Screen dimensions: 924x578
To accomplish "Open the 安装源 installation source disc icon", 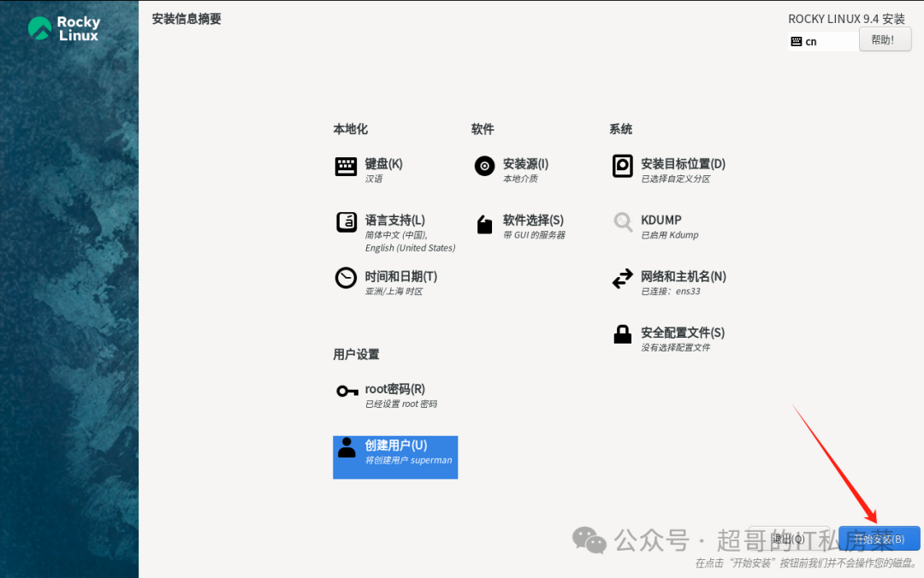I will point(484,165).
